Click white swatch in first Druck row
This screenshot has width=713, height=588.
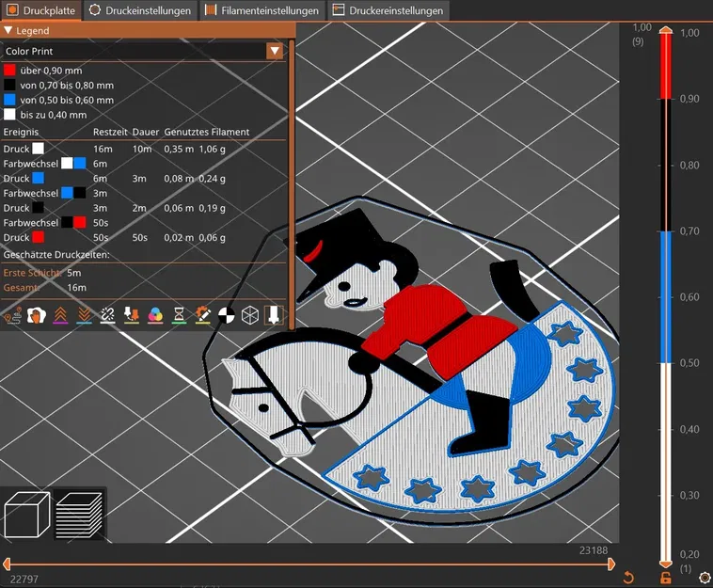(39, 149)
